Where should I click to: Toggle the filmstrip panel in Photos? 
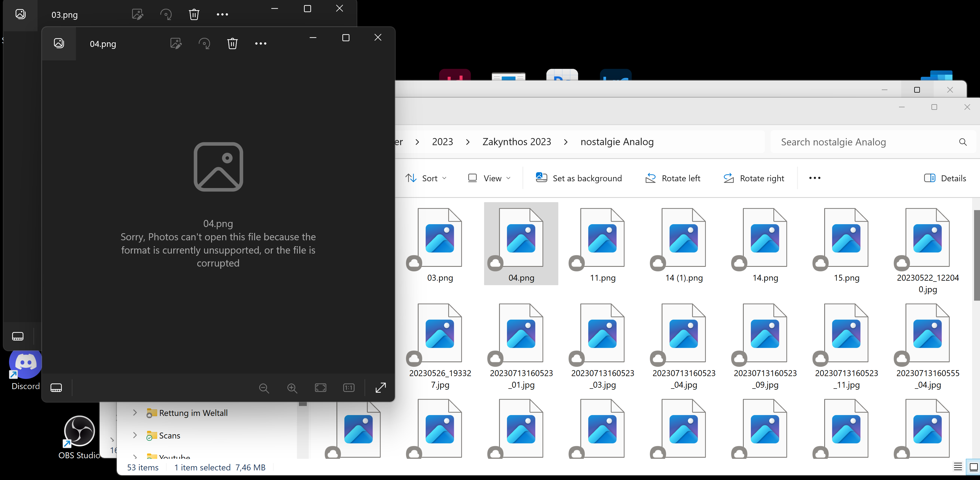tap(56, 387)
